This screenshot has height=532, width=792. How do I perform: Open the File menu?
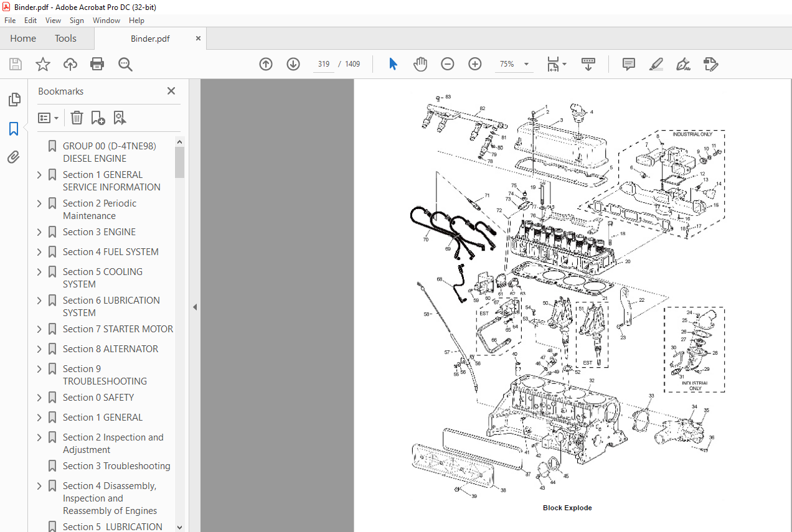coord(10,21)
